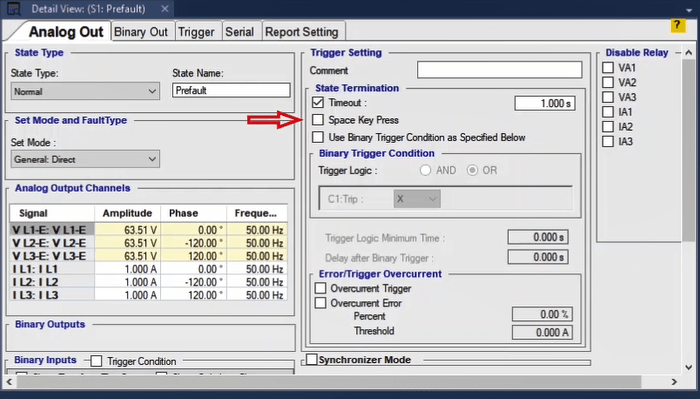Check the IA2 disable relay checkbox
This screenshot has width=700, height=399.
(608, 126)
